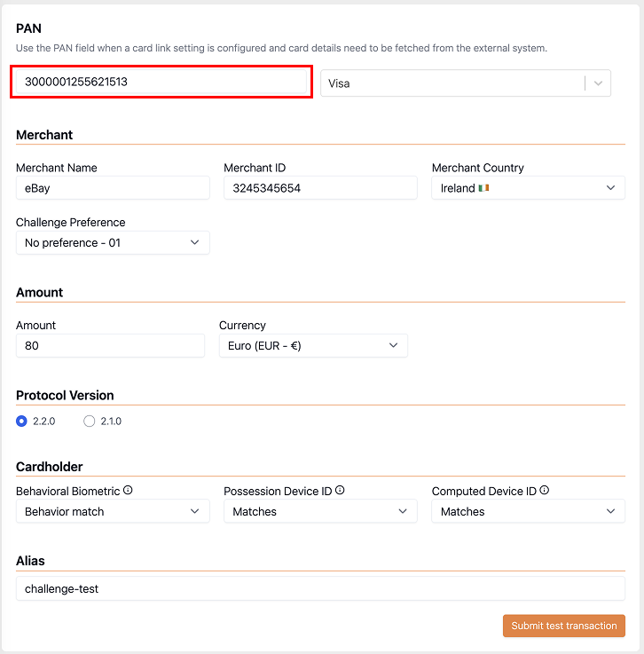The image size is (644, 654).
Task: Select protocol version 2.2.0 radio button
Action: tap(21, 421)
